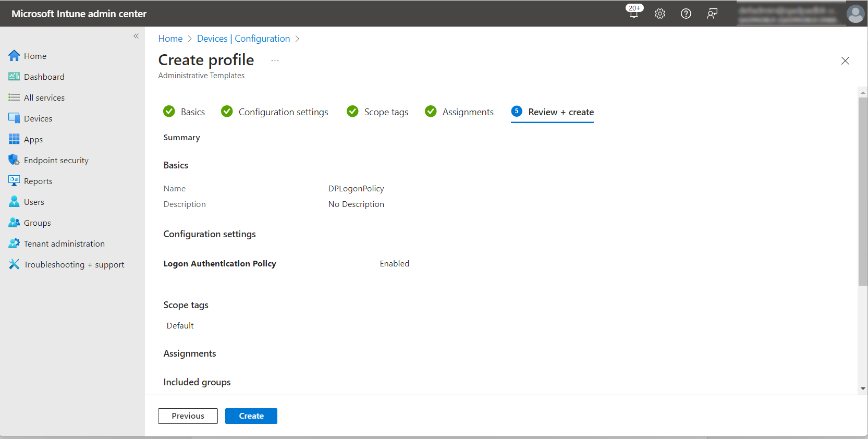
Task: Open the feedback icon in header
Action: (x=712, y=14)
